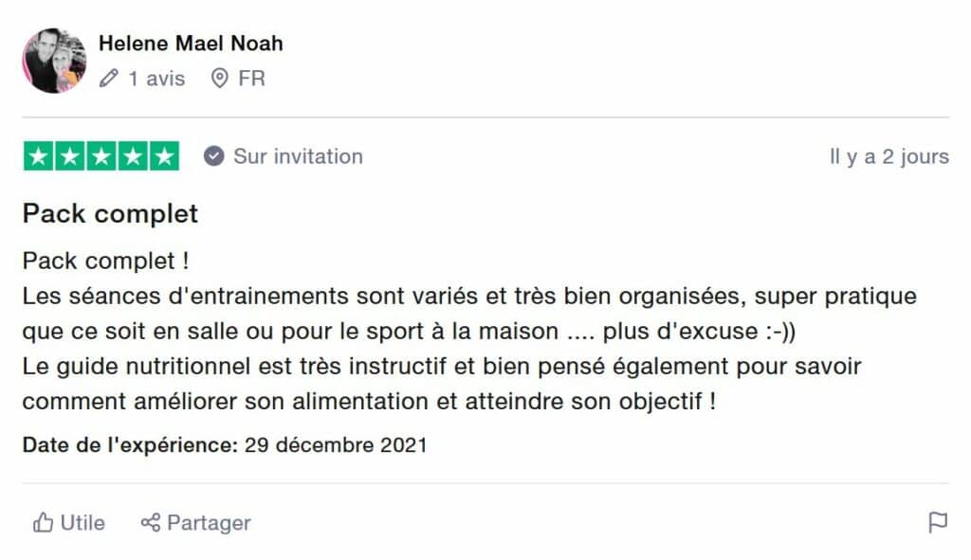Report the review with the flag icon
The image size is (971, 560).
click(x=937, y=522)
